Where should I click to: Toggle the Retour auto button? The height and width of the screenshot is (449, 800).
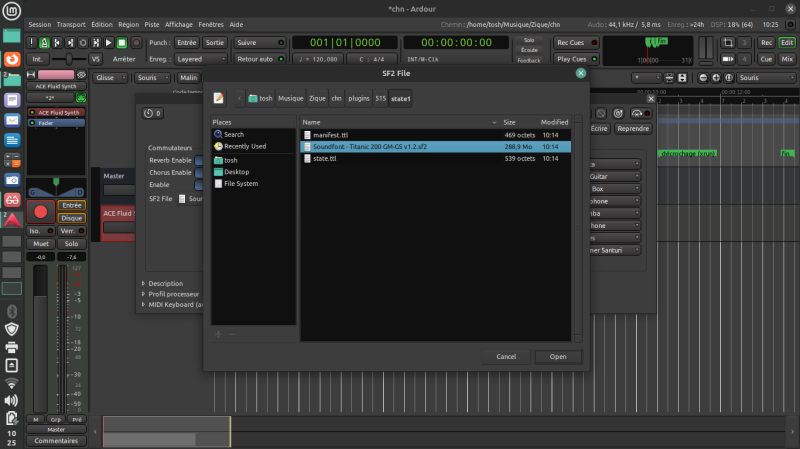click(259, 59)
